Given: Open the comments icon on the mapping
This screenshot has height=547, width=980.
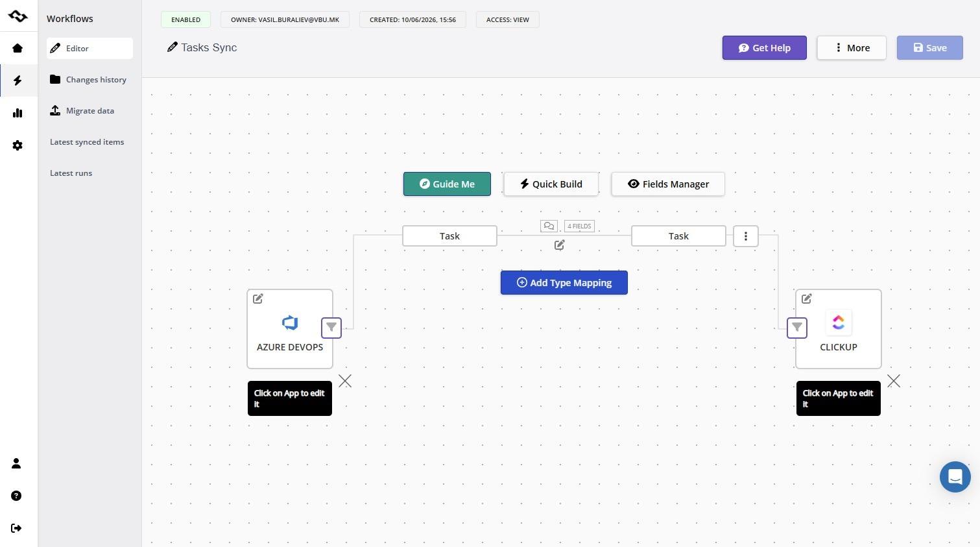Looking at the screenshot, I should pos(549,226).
